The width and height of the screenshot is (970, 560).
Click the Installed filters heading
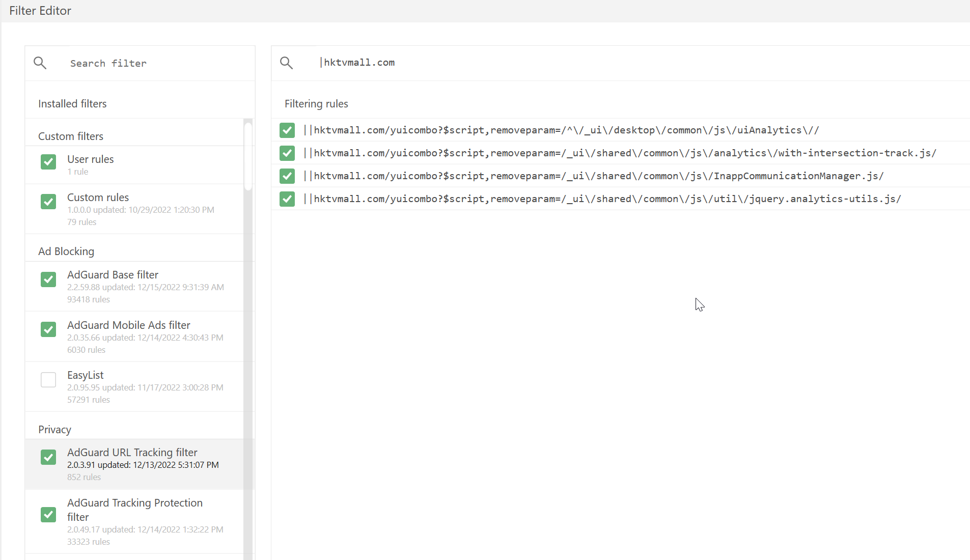click(x=72, y=104)
